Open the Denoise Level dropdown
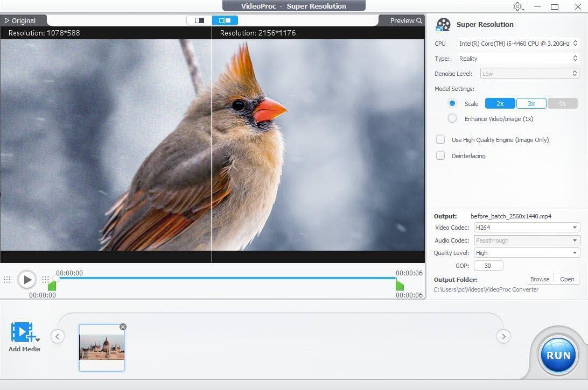The image size is (588, 390). [529, 74]
